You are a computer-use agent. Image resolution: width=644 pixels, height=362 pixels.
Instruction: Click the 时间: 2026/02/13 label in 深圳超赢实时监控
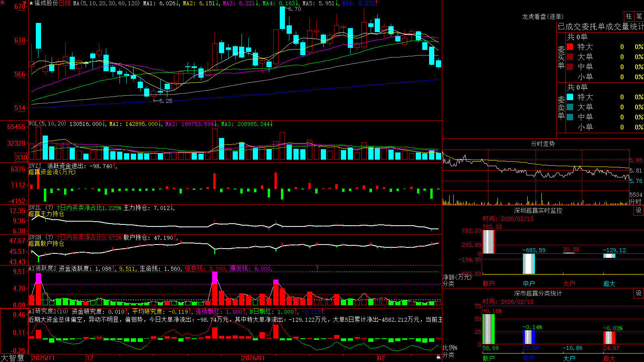[508, 219]
